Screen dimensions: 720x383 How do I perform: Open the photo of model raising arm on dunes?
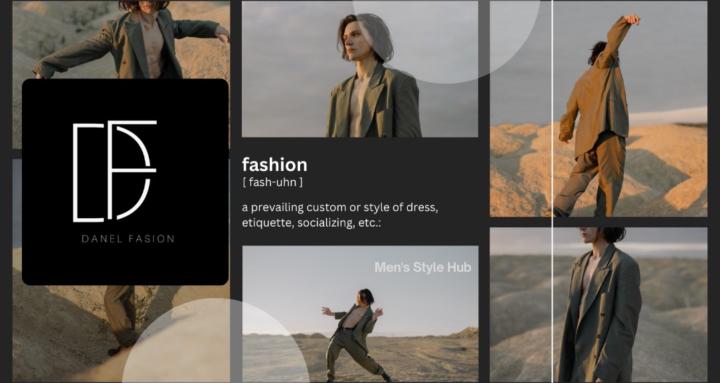click(x=598, y=109)
